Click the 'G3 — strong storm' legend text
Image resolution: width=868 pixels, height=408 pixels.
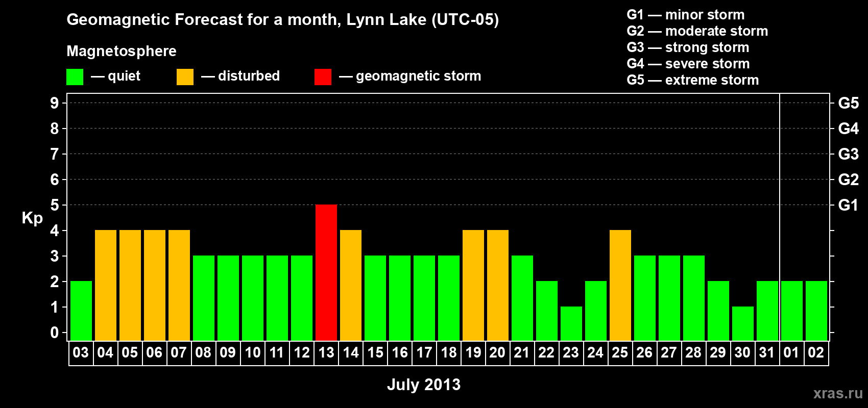point(688,47)
